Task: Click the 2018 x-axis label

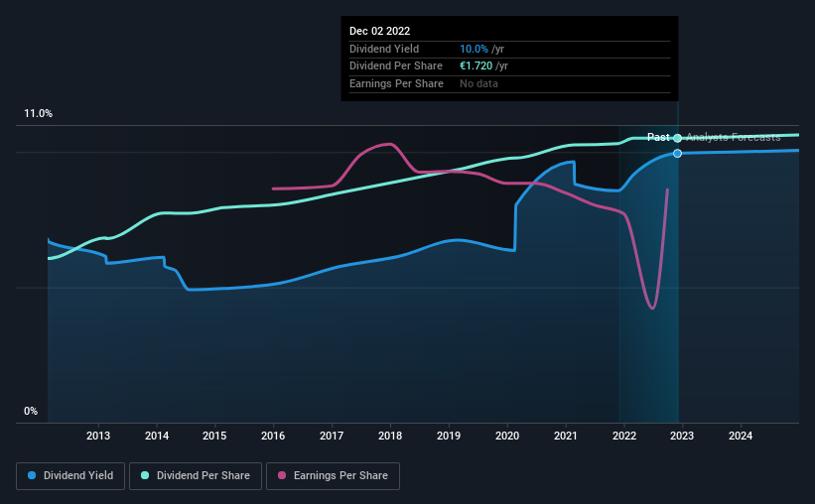Action: pos(390,436)
